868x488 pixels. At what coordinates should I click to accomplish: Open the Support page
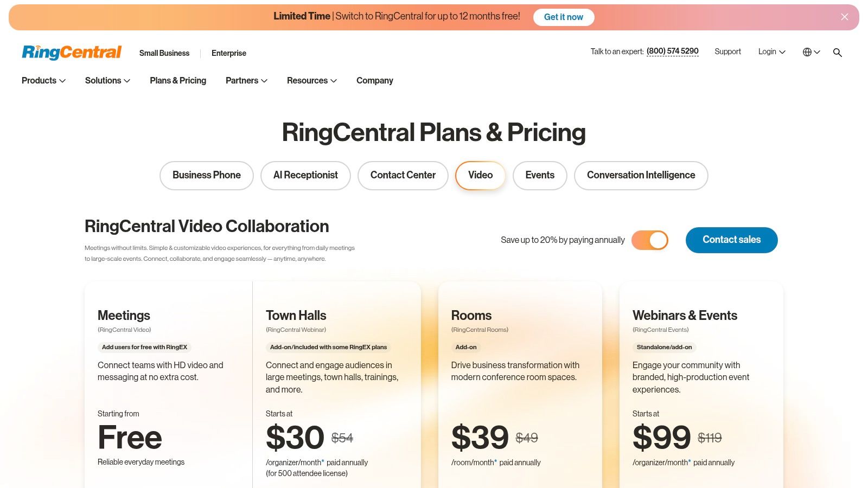727,52
